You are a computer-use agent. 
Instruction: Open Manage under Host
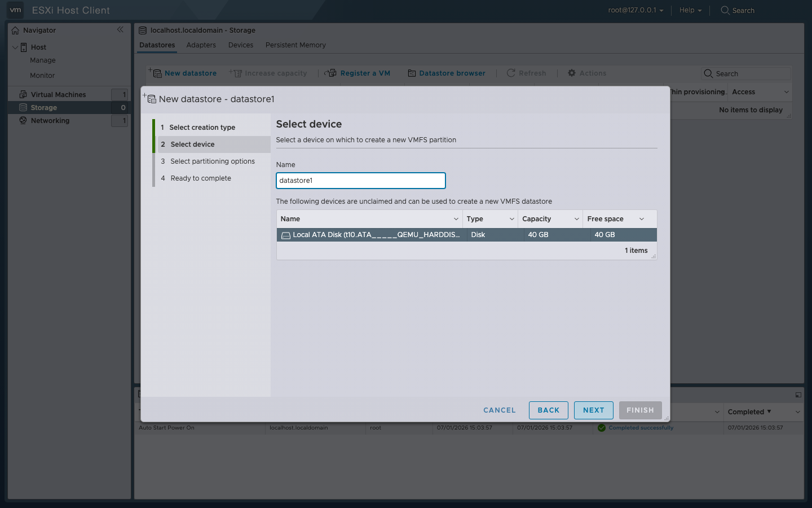pos(43,60)
